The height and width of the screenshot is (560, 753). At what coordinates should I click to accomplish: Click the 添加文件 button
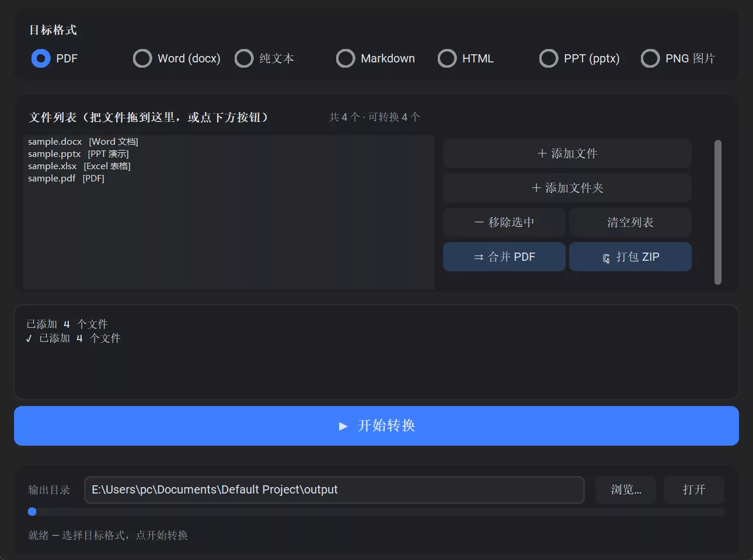pos(567,153)
